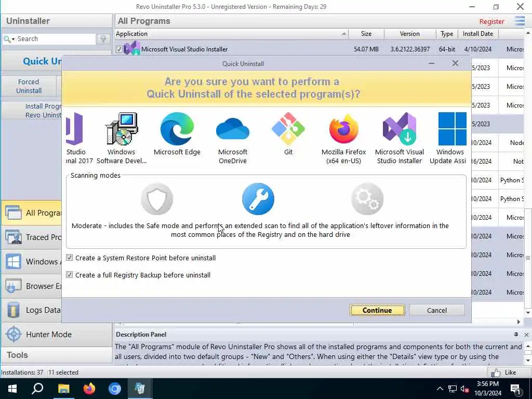532x399 pixels.
Task: Click description panel scrollbar down arrow
Action: (x=528, y=361)
